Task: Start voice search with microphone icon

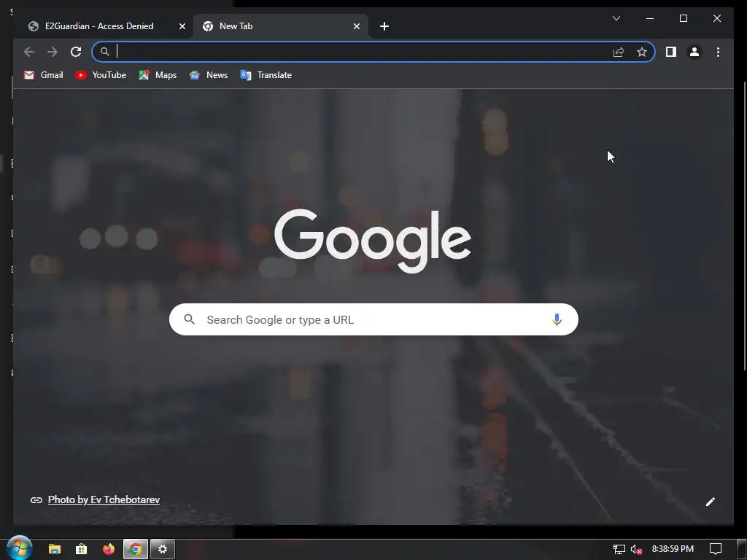Action: point(557,319)
